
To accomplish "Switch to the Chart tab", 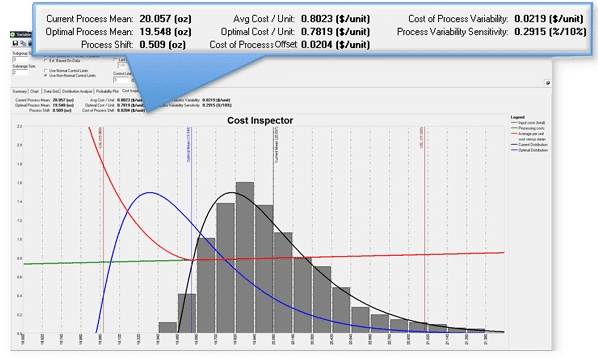I will [34, 91].
